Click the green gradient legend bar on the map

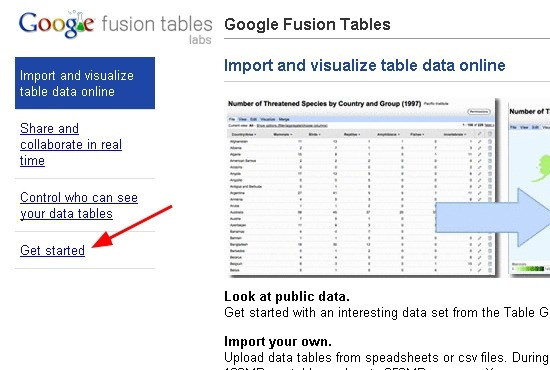click(530, 269)
